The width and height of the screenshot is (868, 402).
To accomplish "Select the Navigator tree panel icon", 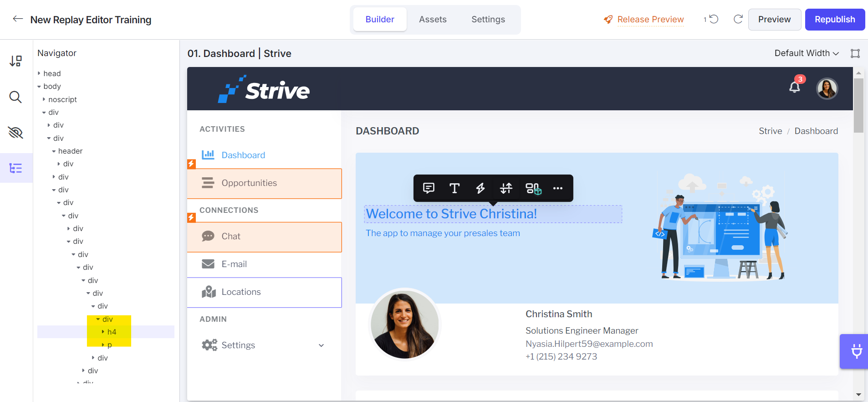I will click(x=15, y=168).
